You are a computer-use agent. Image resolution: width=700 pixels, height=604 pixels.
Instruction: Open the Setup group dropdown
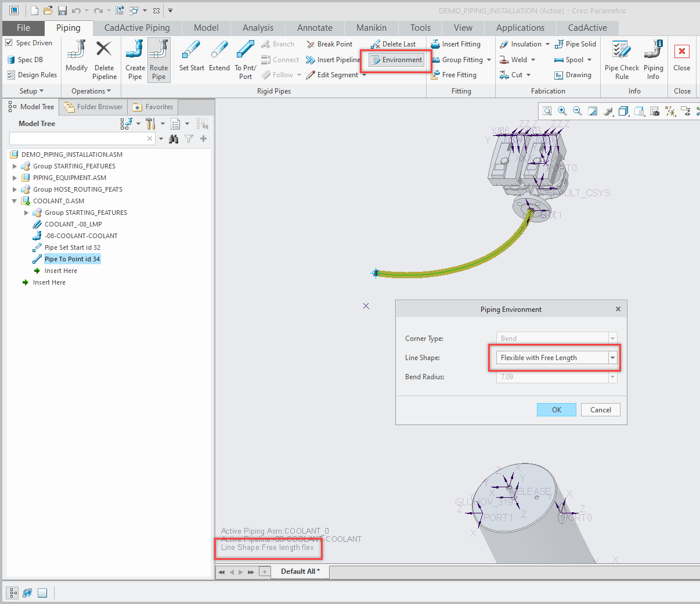point(31,91)
